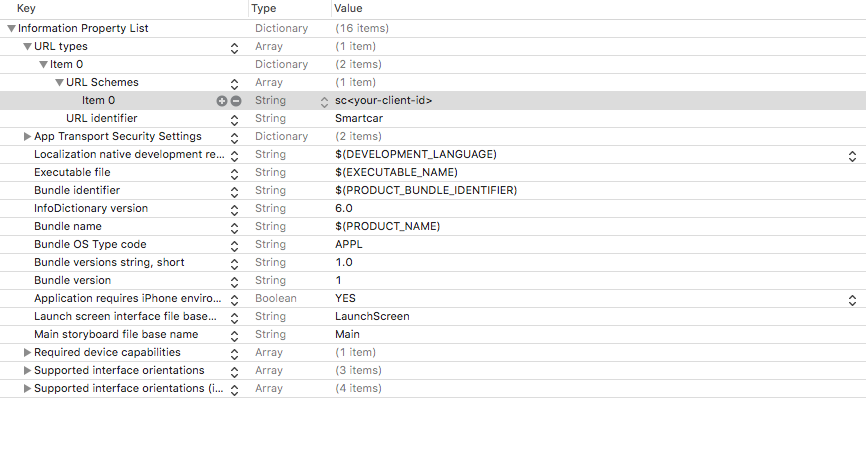Expand App Transport Security Settings
The image size is (866, 464).
[x=27, y=136]
